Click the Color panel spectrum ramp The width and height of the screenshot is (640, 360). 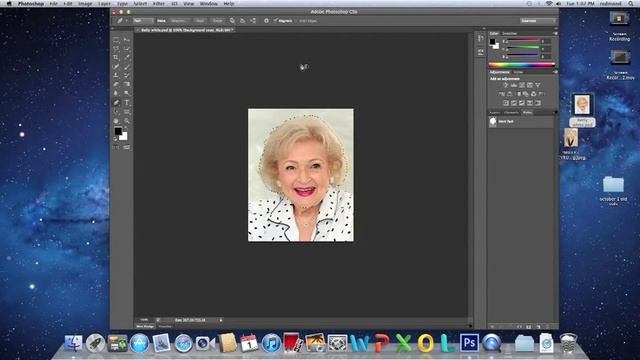522,64
